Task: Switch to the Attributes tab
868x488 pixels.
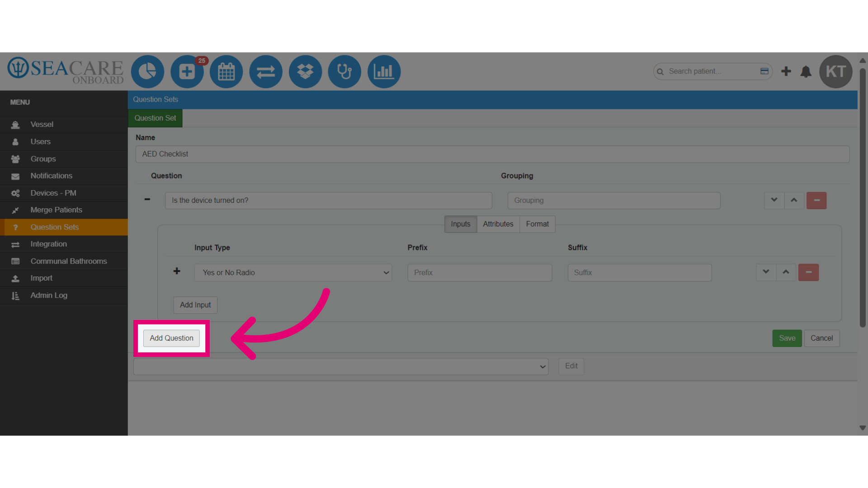Action: coord(498,224)
